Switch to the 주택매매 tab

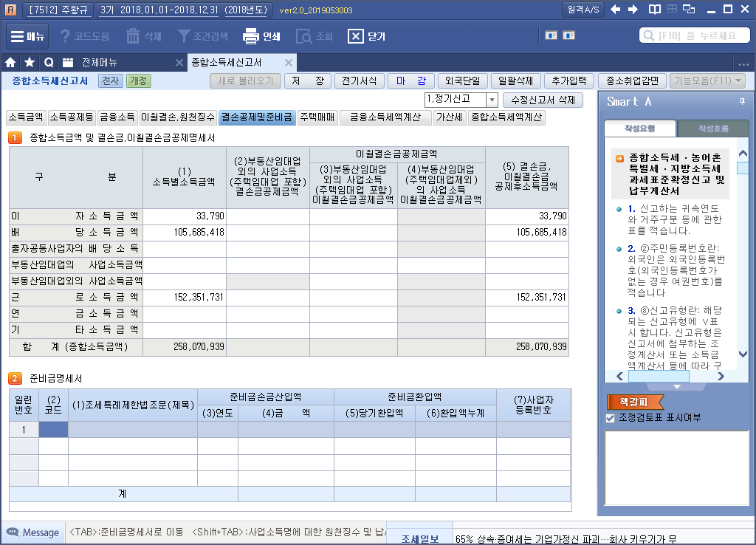(x=317, y=117)
